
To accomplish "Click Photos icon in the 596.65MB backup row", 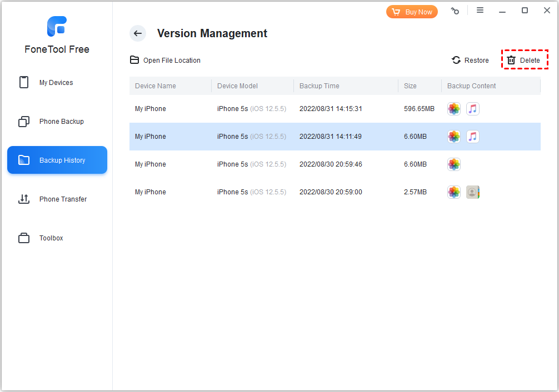I will coord(454,109).
